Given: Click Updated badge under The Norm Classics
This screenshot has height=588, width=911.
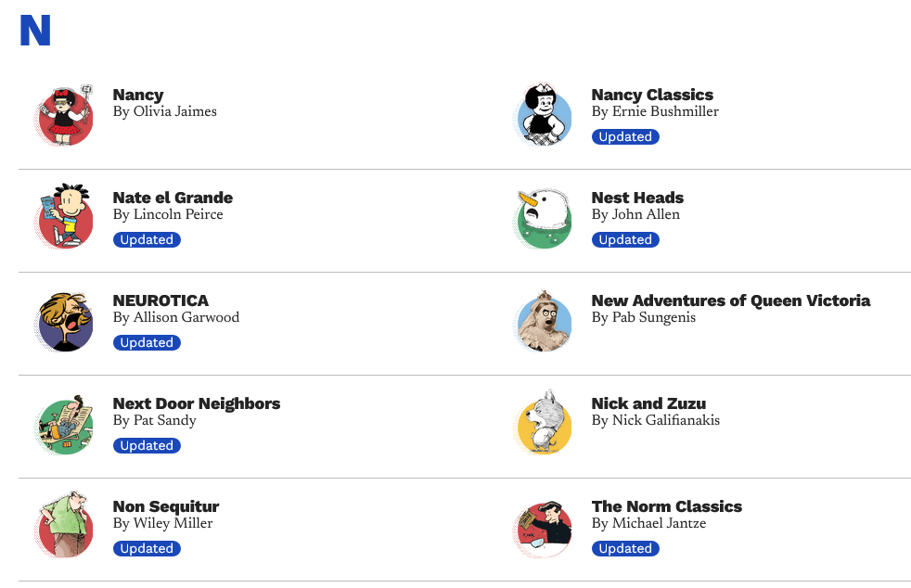Looking at the screenshot, I should click(x=625, y=548).
